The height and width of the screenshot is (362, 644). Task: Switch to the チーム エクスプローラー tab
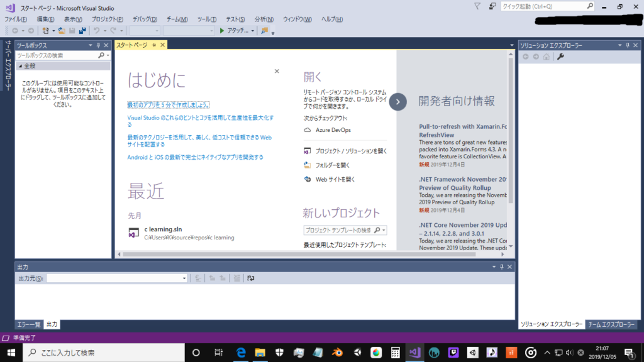(x=611, y=324)
